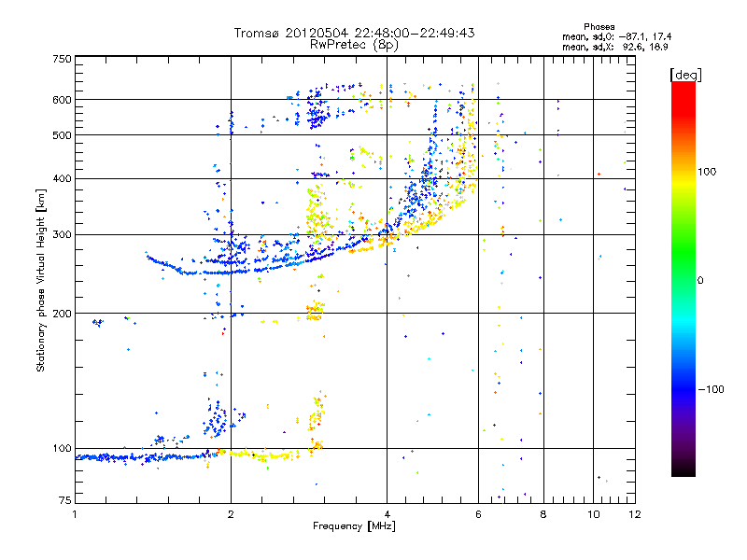This screenshot has height=560, width=747.
Task: Click the 'mean, sd,X: 92.6, 18.9' line
Action: coord(615,48)
